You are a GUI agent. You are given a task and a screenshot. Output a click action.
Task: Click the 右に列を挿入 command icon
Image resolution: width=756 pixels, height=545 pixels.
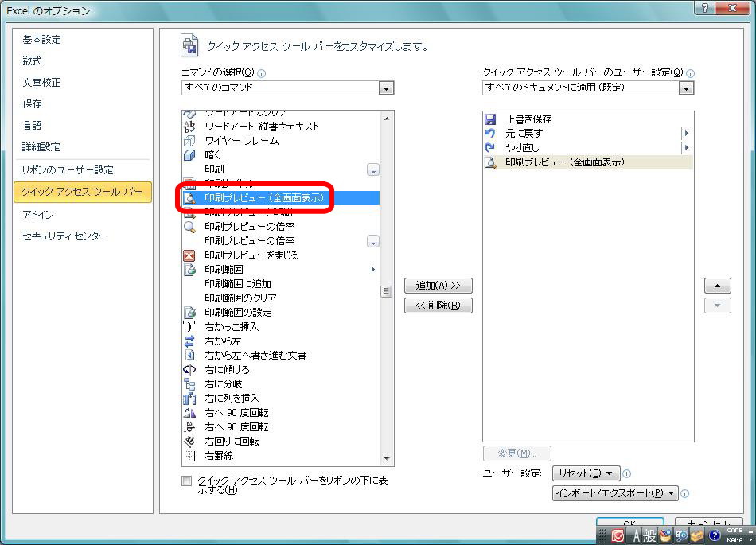[x=189, y=399]
